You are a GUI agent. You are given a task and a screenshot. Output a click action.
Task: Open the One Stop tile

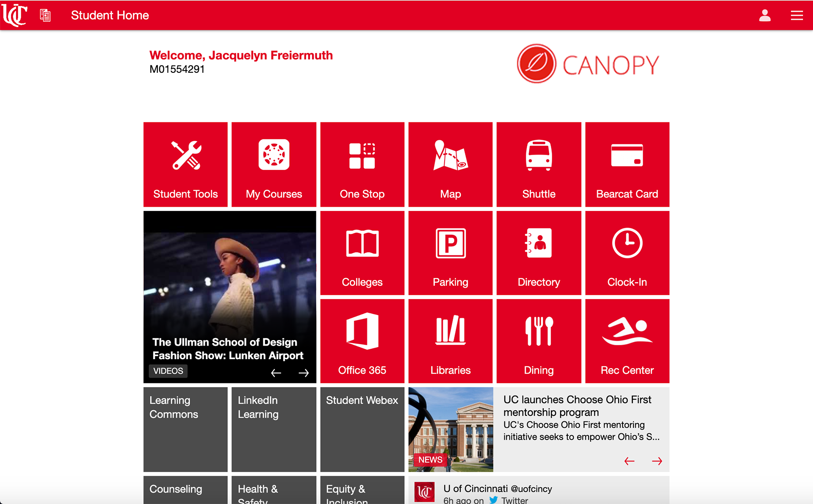pos(362,164)
